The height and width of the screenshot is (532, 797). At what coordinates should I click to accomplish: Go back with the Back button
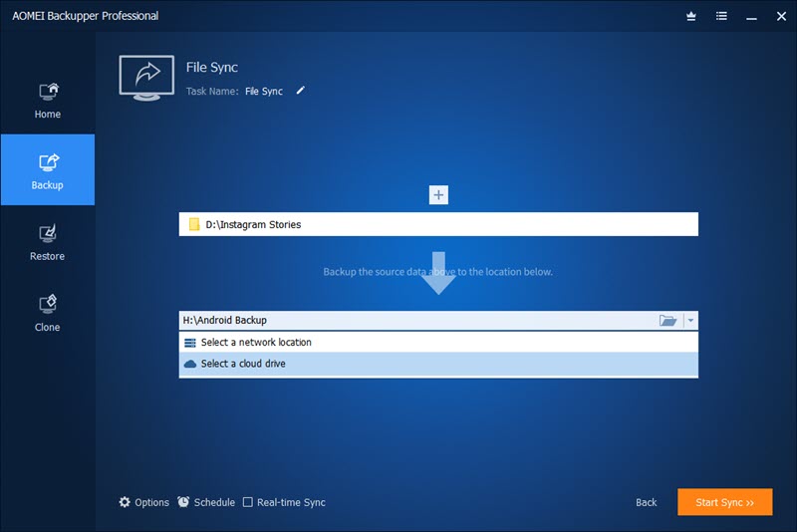[646, 502]
